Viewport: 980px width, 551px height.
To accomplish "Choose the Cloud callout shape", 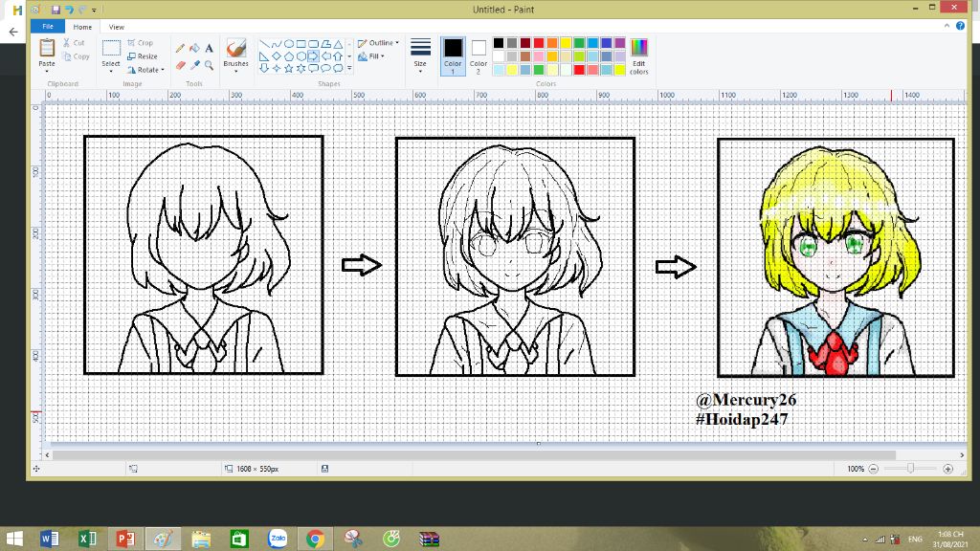I will pyautogui.click(x=338, y=68).
